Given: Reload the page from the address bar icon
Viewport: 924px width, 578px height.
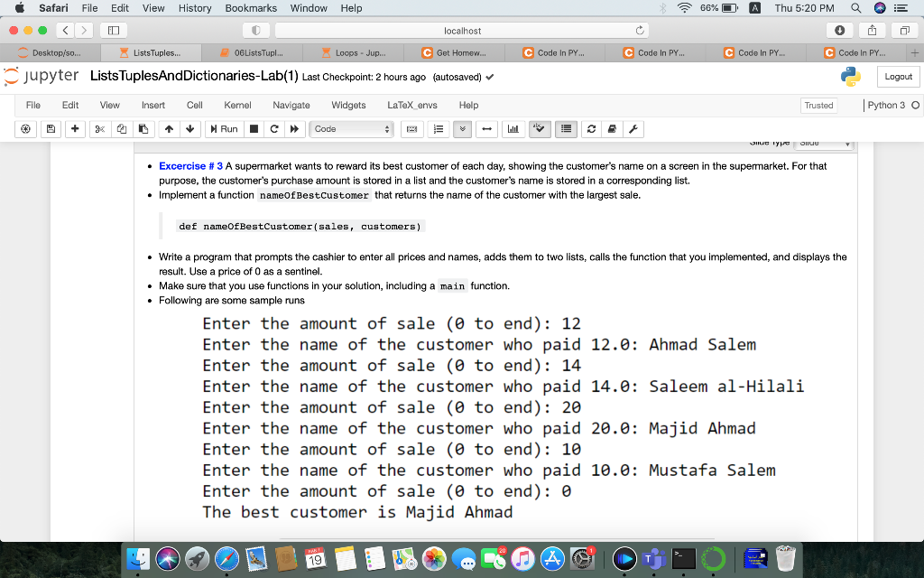Looking at the screenshot, I should point(640,30).
